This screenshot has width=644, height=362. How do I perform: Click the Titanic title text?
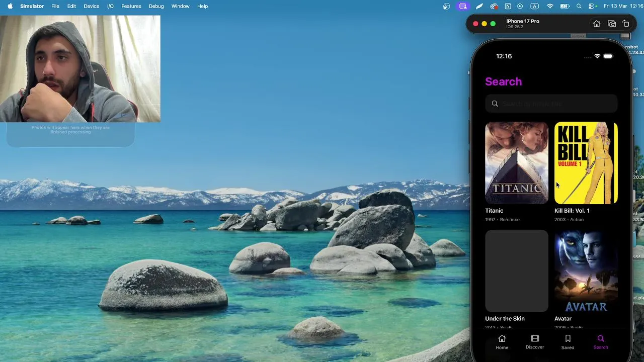click(494, 211)
